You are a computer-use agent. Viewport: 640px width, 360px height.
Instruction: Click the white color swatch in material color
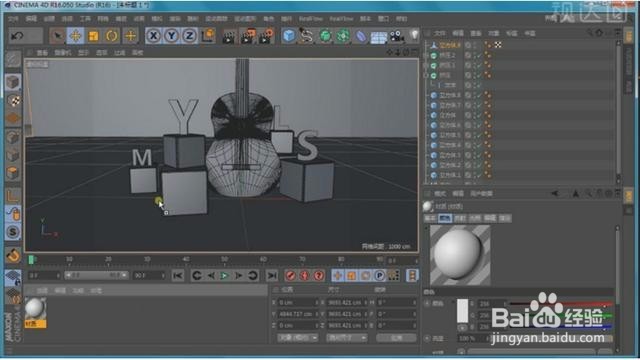point(462,311)
